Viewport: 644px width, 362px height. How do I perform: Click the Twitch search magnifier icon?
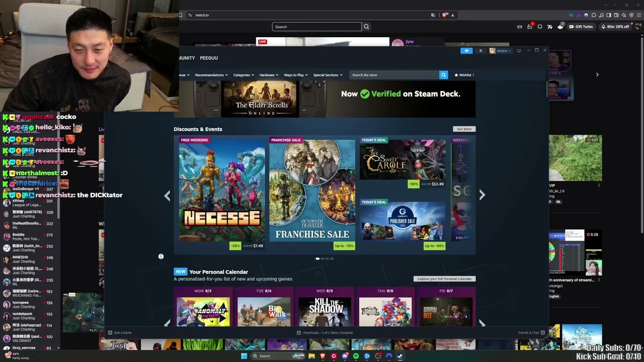(366, 27)
